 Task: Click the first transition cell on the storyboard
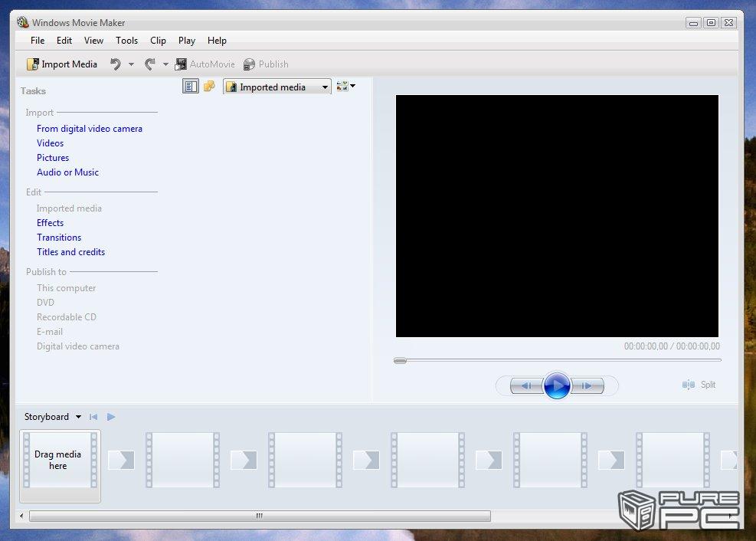coord(121,460)
